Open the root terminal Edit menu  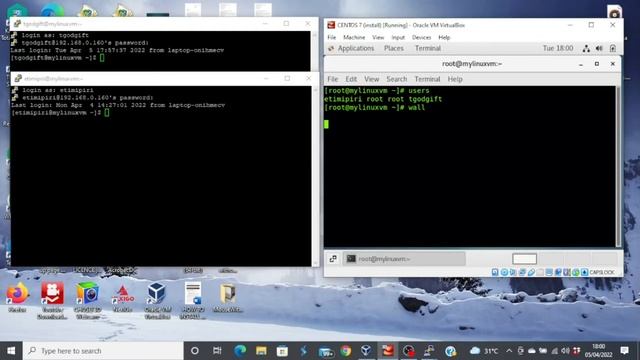351,79
